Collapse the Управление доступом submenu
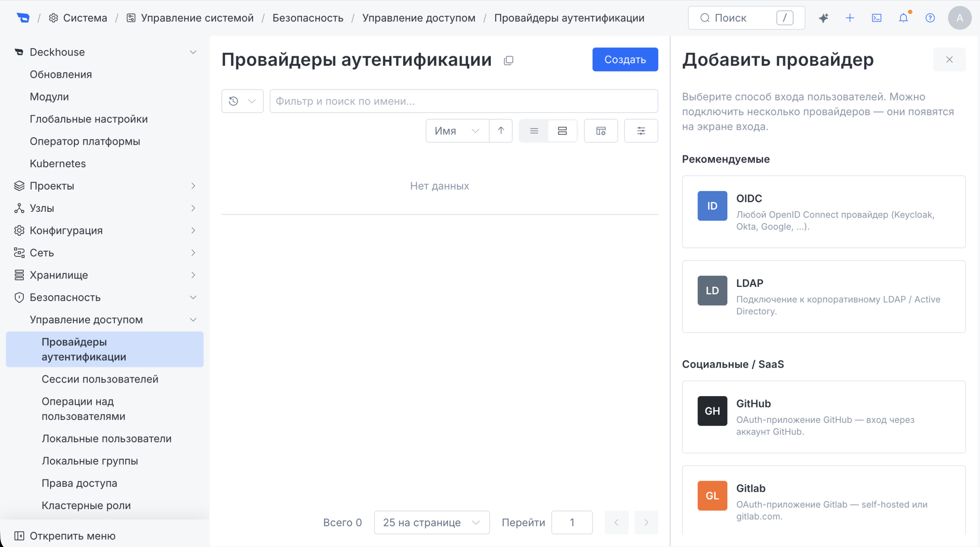 193,319
